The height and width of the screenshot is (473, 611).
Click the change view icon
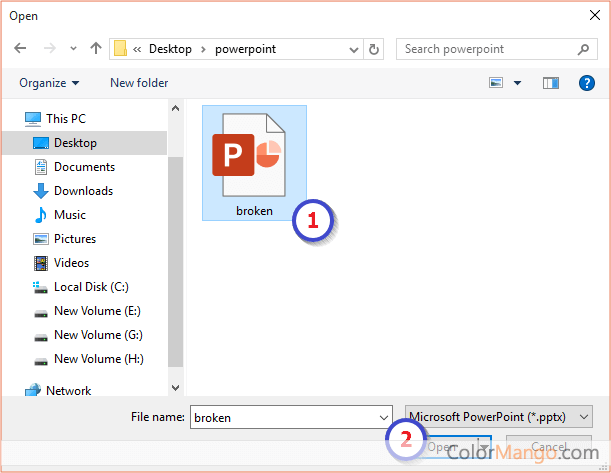[x=496, y=83]
